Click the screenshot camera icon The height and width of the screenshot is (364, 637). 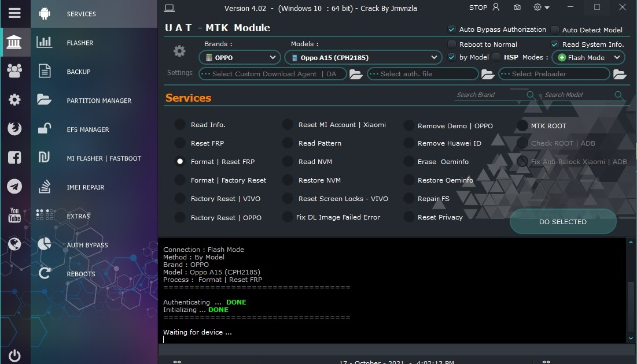click(517, 8)
